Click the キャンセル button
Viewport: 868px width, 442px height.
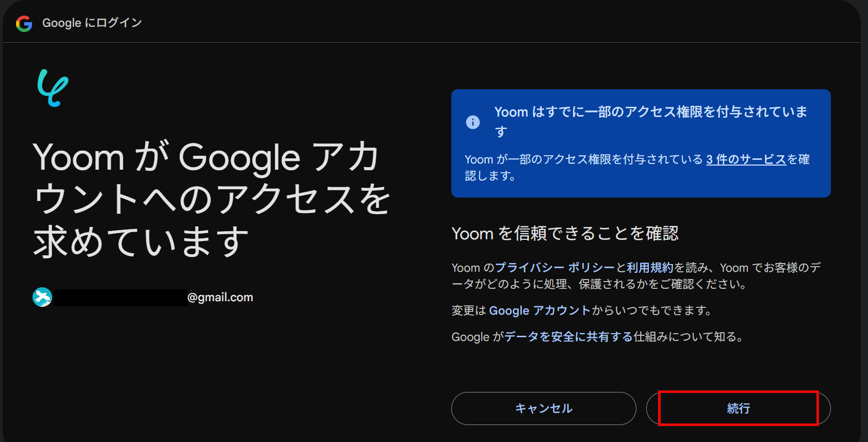(544, 408)
